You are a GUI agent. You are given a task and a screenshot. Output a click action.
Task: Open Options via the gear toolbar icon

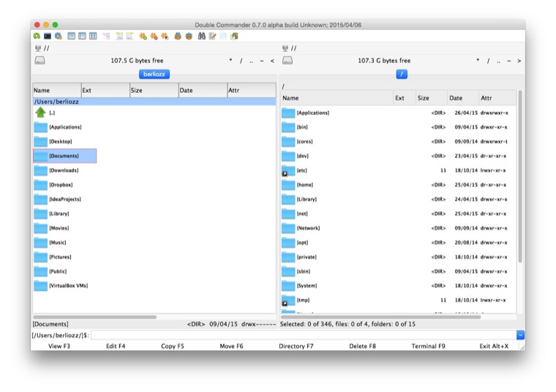(x=59, y=36)
